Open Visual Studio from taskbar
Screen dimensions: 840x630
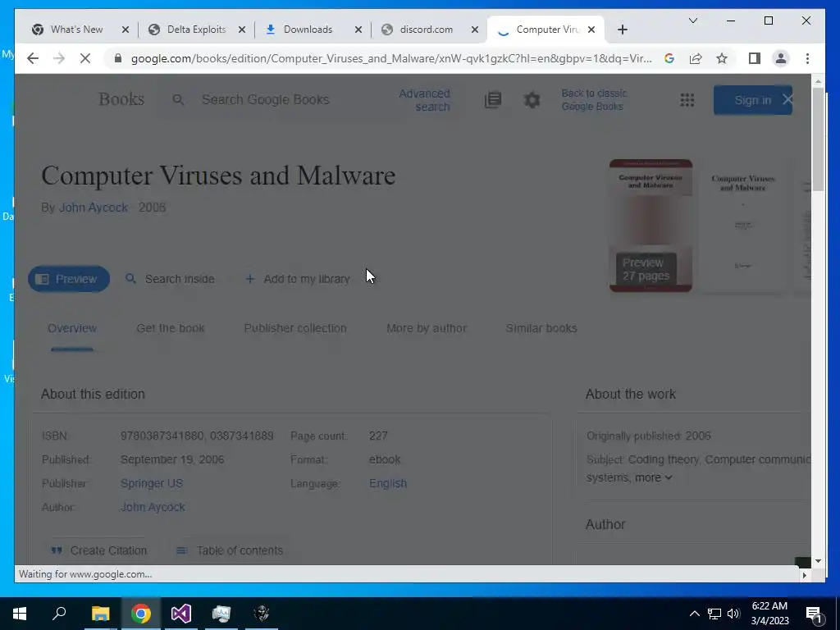click(181, 614)
